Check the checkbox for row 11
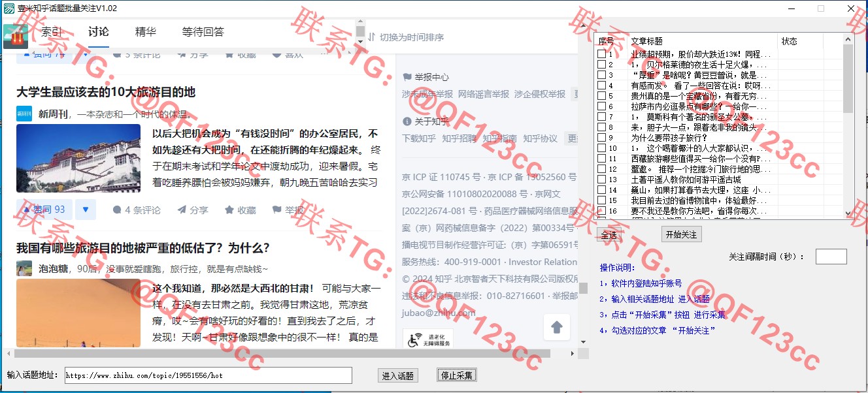Viewport: 868px width, 393px height. tap(601, 159)
